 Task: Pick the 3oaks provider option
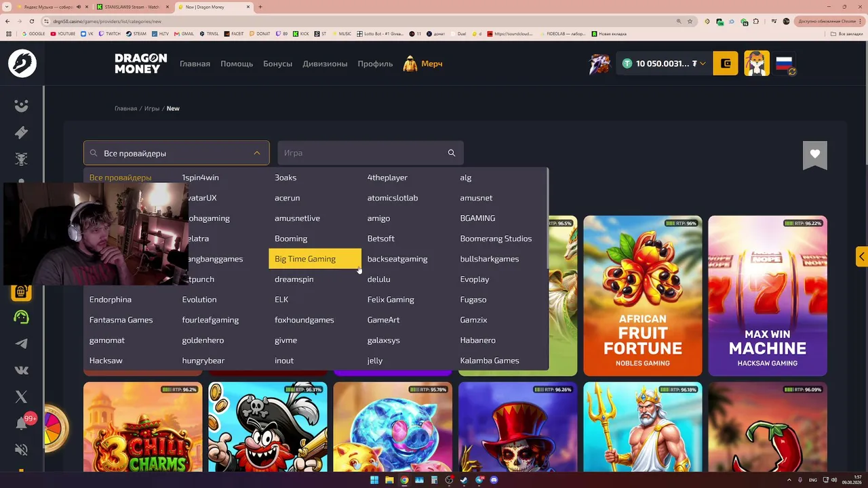(x=285, y=178)
